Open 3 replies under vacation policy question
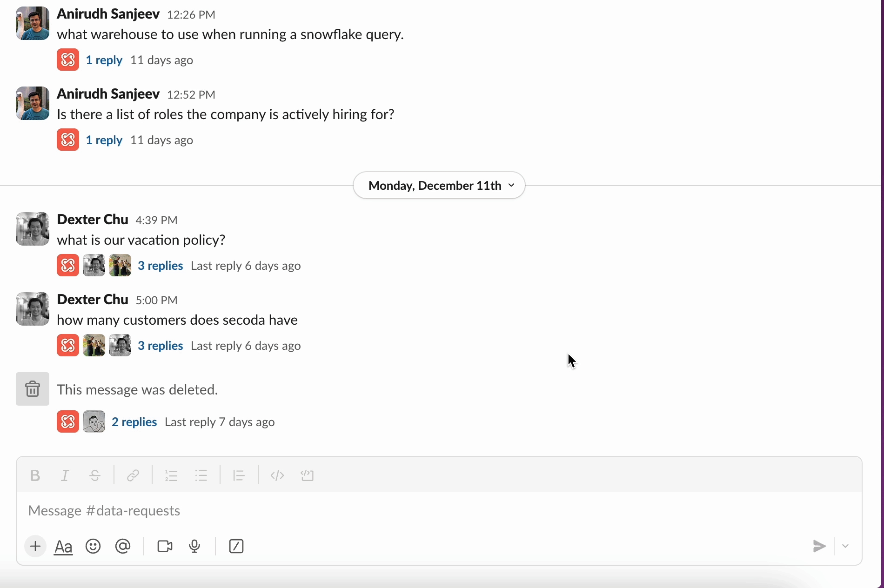Image resolution: width=884 pixels, height=588 pixels. click(x=160, y=266)
